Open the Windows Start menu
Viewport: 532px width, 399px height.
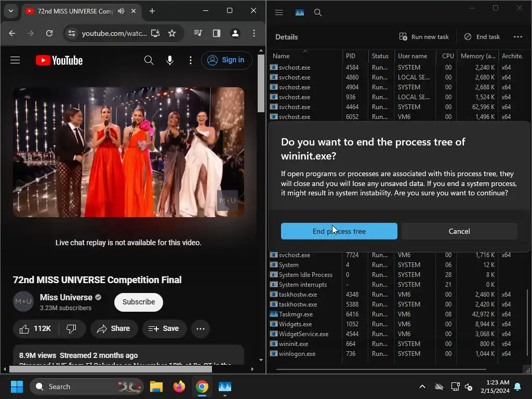point(17,387)
